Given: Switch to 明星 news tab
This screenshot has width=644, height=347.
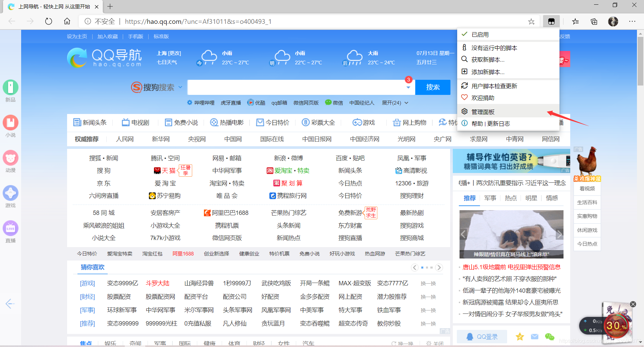Looking at the screenshot, I should tap(531, 198).
